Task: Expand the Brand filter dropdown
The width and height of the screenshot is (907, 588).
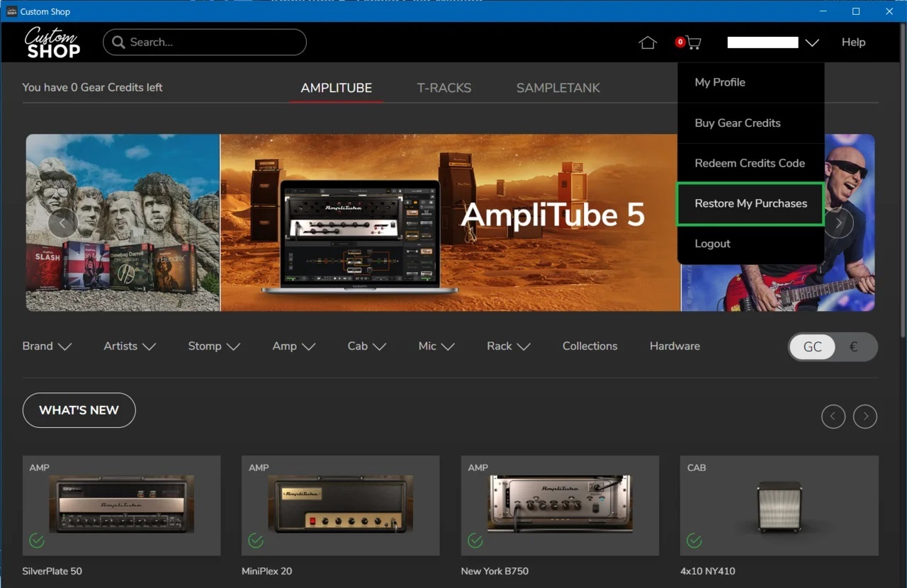Action: click(x=47, y=346)
